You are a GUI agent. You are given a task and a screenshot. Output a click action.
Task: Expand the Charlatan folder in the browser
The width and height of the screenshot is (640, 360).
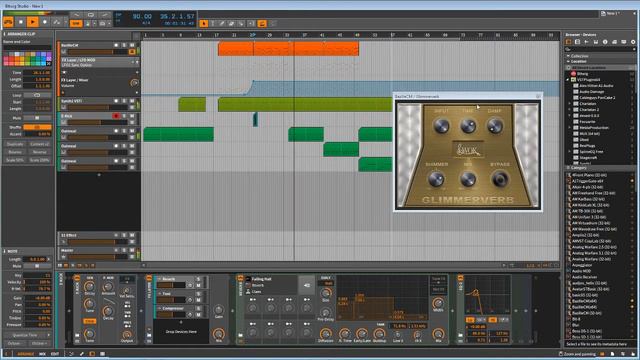pos(570,104)
